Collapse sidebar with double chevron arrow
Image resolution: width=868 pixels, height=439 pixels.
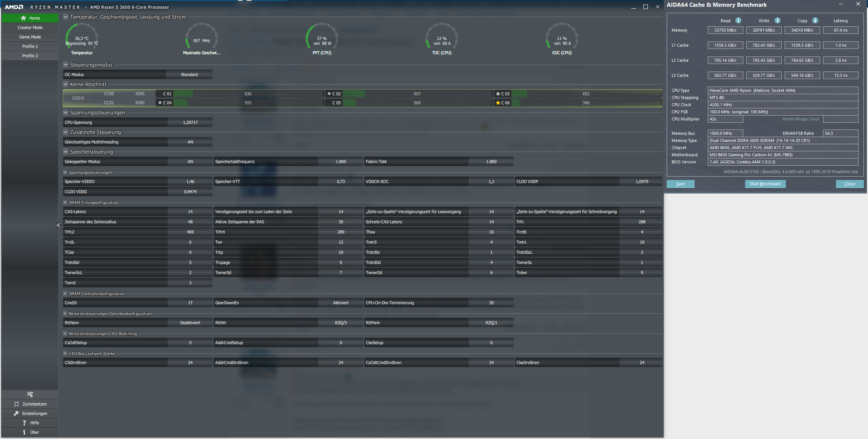pyautogui.click(x=58, y=225)
